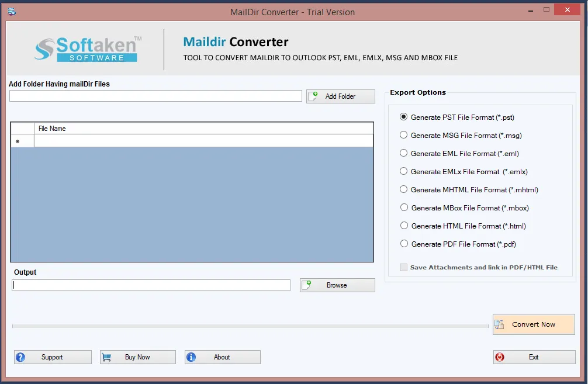This screenshot has width=588, height=384.
Task: Click the Softaken Software logo
Action: click(88, 49)
